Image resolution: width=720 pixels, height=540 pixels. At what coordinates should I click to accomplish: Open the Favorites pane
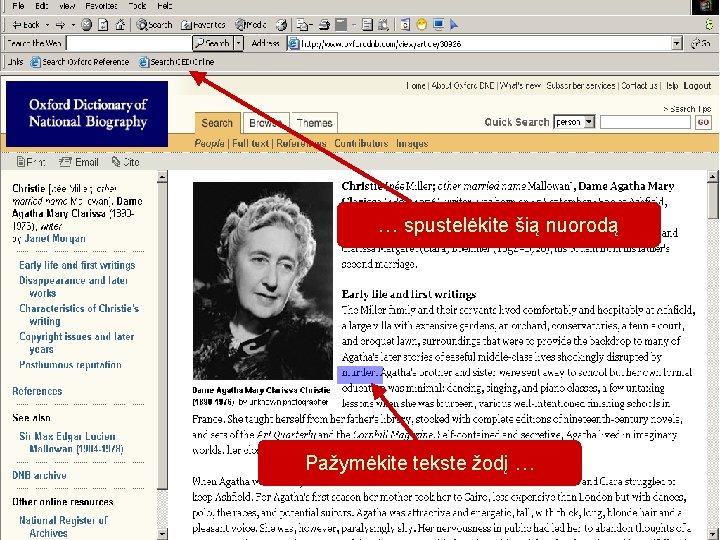(x=203, y=25)
